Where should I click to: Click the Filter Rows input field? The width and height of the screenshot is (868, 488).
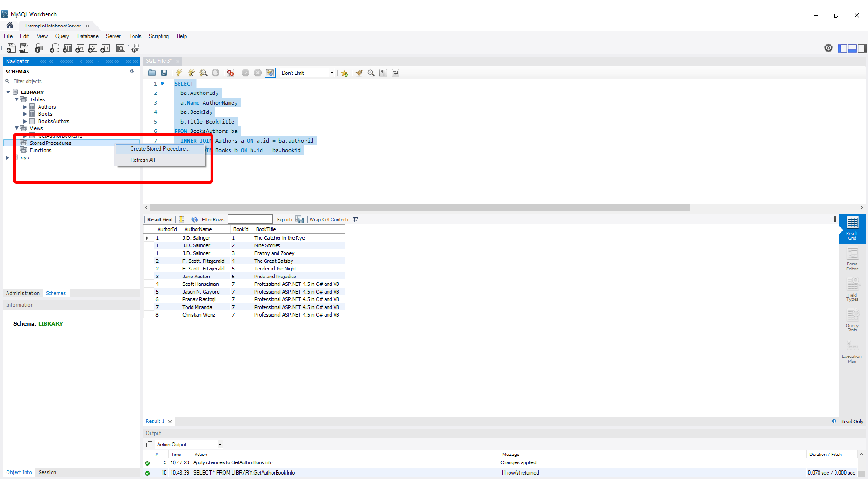point(250,219)
